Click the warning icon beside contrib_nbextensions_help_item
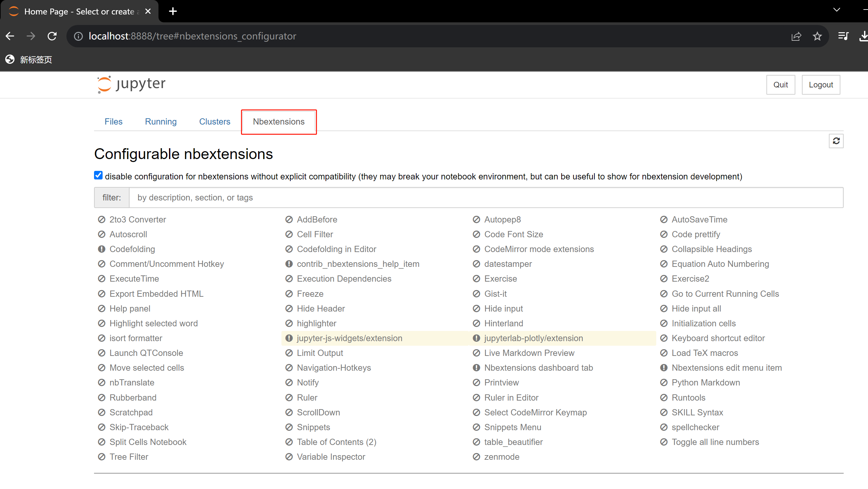The image size is (868, 489). (289, 264)
